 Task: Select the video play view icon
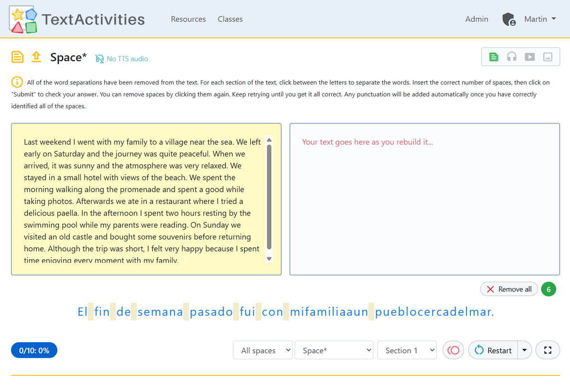[x=530, y=57]
